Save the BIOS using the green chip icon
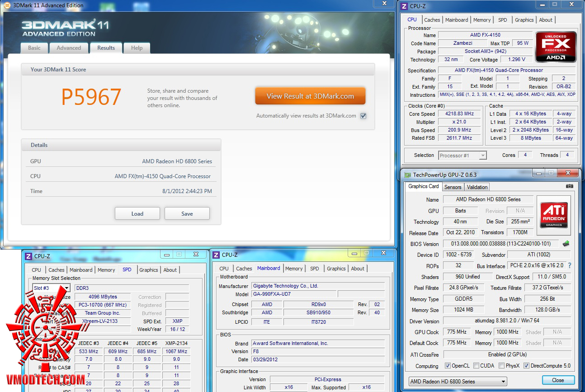Image resolution: width=585 pixels, height=392 pixels. pyautogui.click(x=566, y=244)
